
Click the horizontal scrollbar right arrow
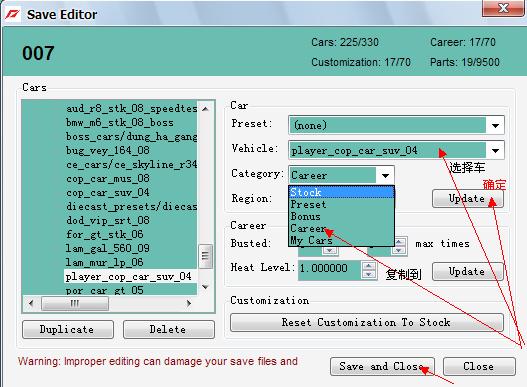pos(189,303)
